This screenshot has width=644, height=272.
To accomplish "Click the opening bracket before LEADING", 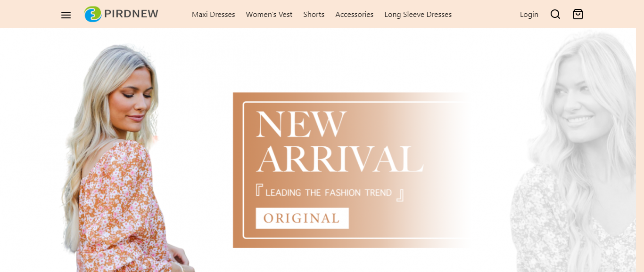I will (x=259, y=190).
